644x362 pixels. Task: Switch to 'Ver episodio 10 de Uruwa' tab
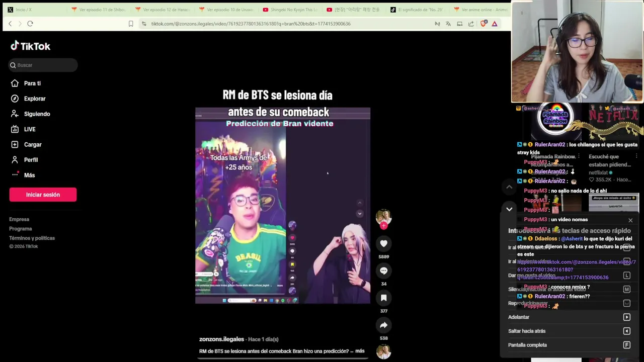pos(226,10)
